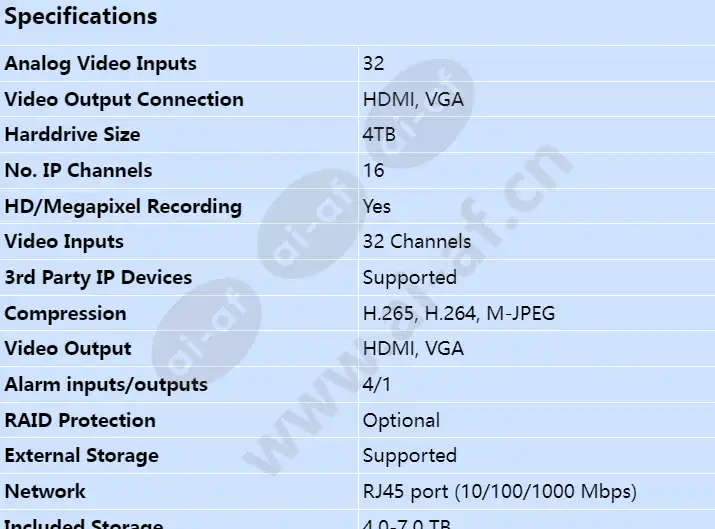Select the Analog Video Inputs label
Viewport: 715px width, 529px height.
click(100, 64)
